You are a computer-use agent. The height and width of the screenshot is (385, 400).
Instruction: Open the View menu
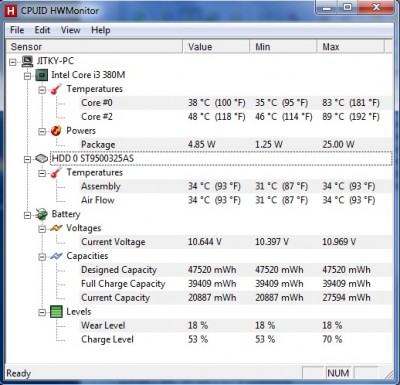[x=70, y=30]
